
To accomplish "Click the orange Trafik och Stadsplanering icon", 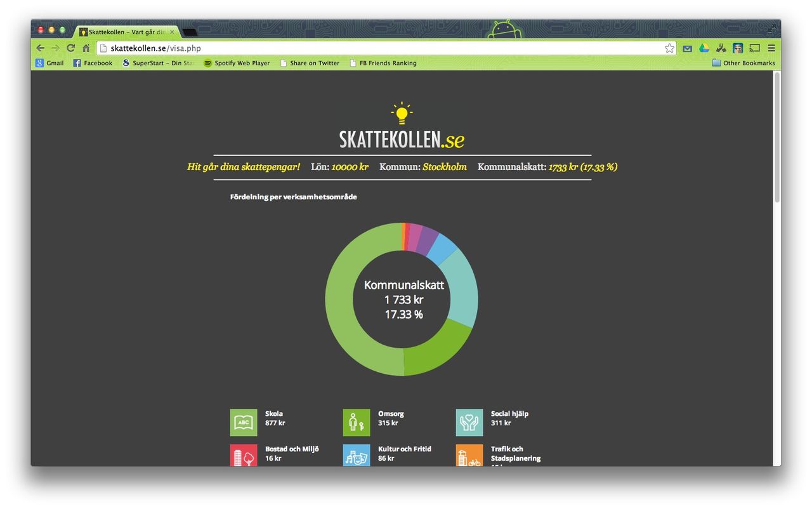I will coord(469,456).
